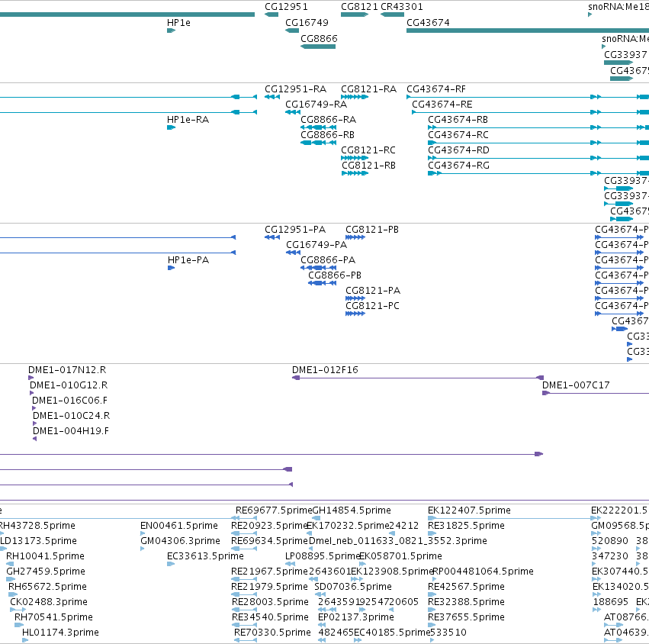This screenshot has width=649, height=644.
Task: Select EST RH65672.5prime
Action: 47,587
